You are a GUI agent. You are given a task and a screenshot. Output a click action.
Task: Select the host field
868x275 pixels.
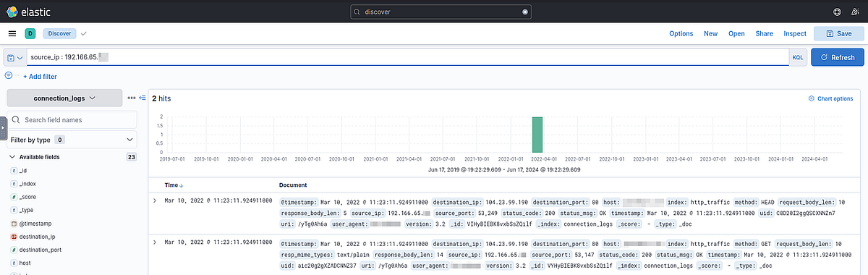coord(26,263)
